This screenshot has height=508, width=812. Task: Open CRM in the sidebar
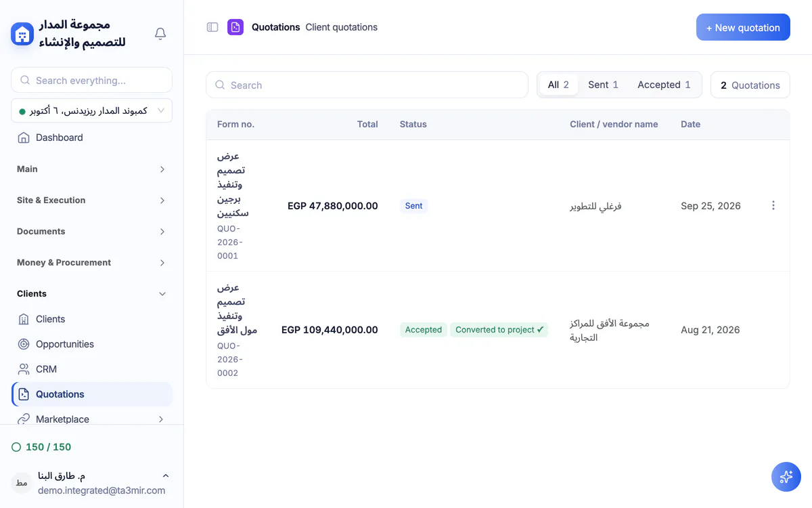(x=91, y=369)
